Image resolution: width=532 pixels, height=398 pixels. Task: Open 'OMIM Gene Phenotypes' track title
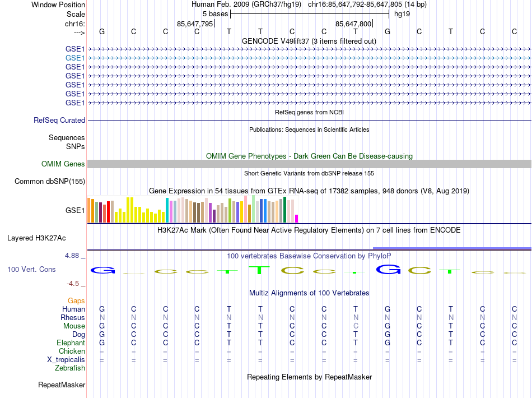pos(309,156)
